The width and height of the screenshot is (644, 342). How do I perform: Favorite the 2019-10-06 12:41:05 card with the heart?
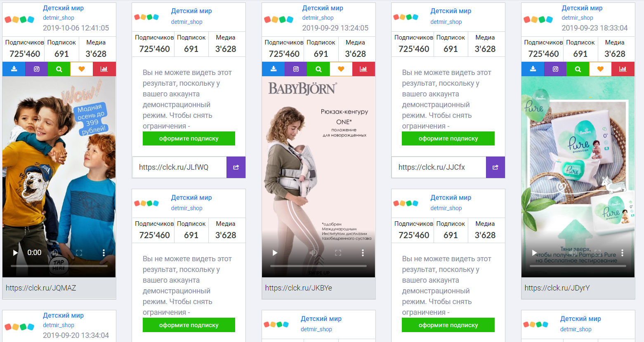click(x=82, y=69)
